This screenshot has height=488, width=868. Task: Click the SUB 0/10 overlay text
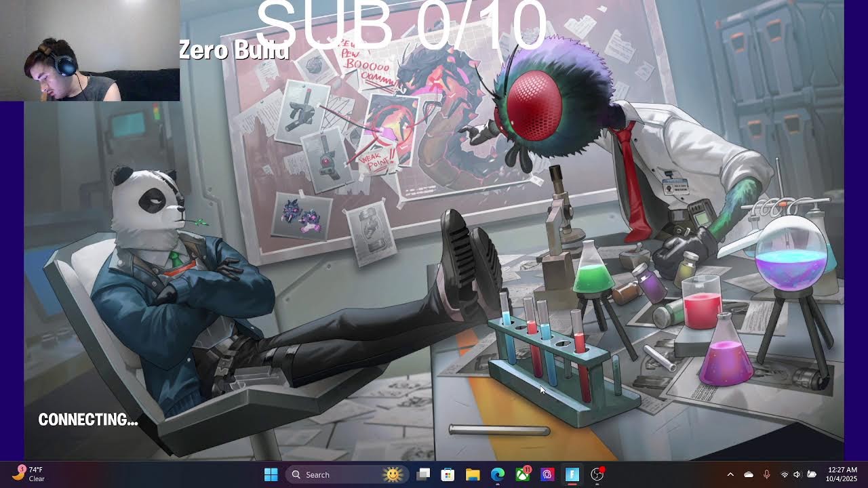[x=401, y=25]
